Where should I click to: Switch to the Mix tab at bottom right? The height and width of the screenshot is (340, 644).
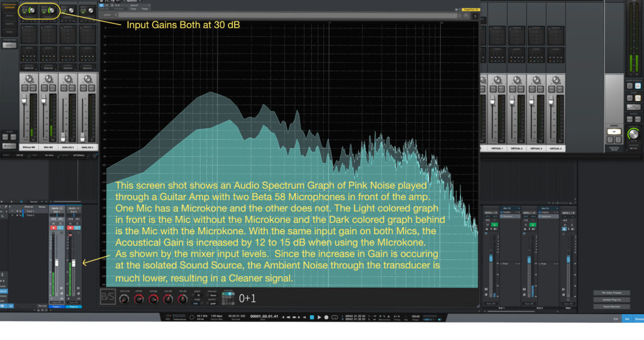pyautogui.click(x=627, y=319)
